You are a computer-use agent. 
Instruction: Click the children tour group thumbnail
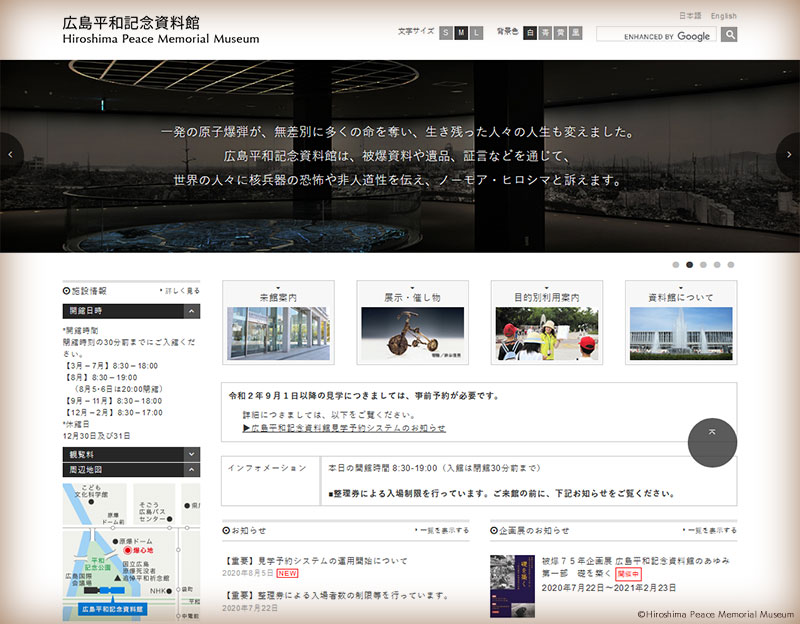546,333
